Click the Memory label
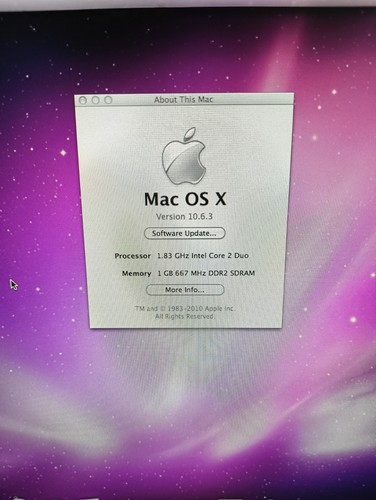The image size is (376, 500). coord(137,273)
